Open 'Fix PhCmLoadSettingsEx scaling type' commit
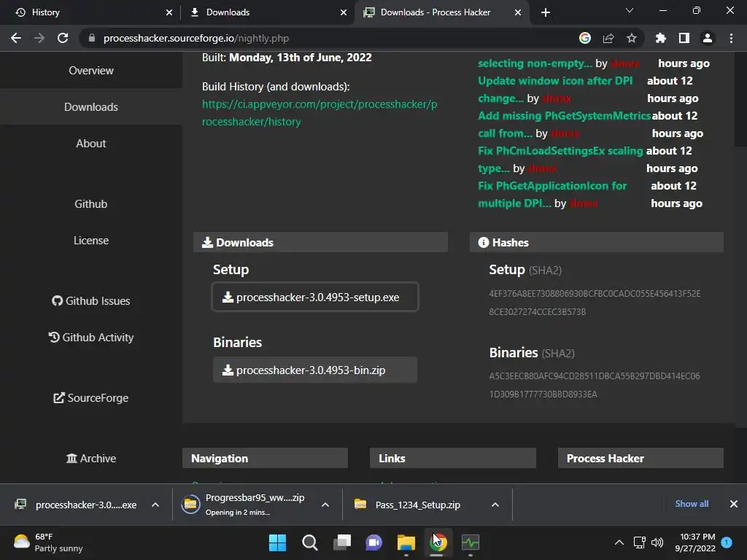747x560 pixels. click(560, 160)
